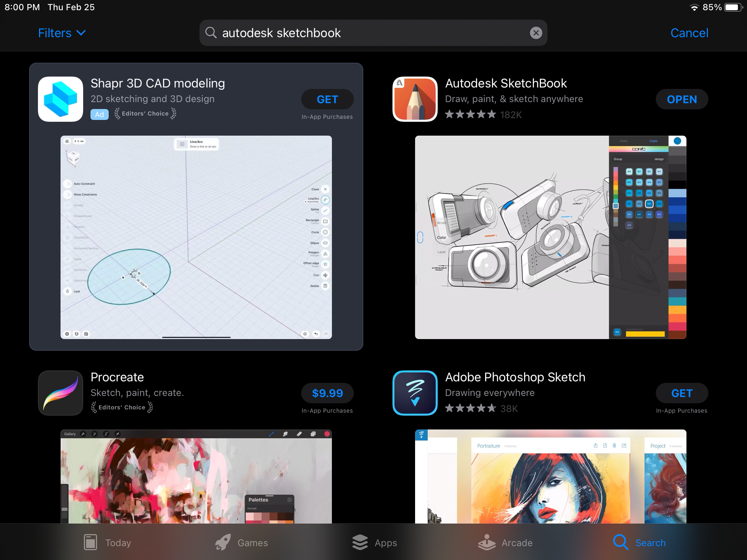Viewport: 747px width, 560px height.
Task: Open the Procreate app icon
Action: click(61, 393)
